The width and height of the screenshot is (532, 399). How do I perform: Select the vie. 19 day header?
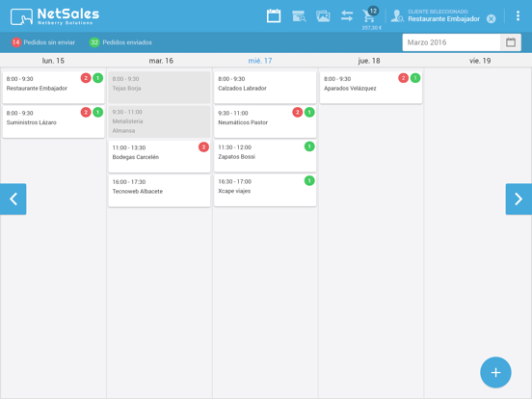point(480,61)
